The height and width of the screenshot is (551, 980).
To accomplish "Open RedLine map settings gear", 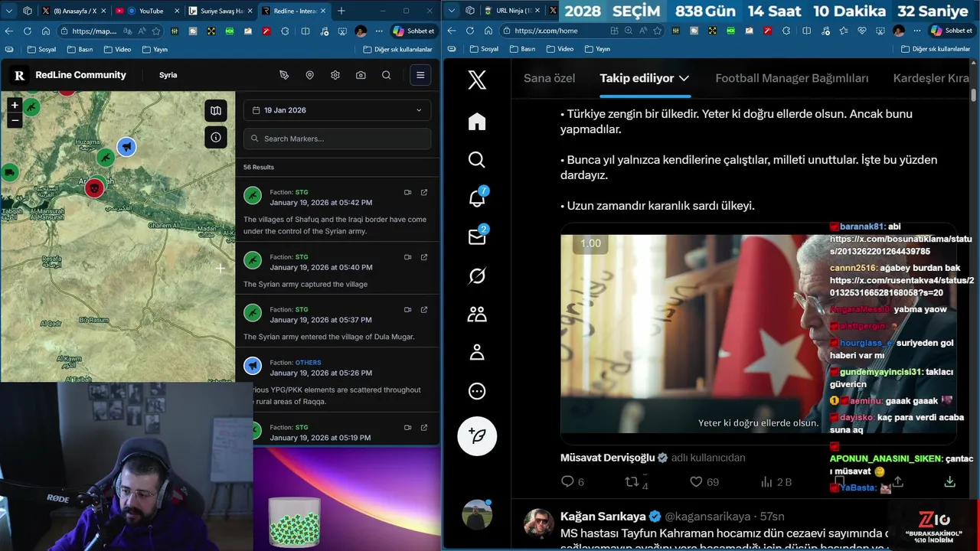I will (x=335, y=75).
